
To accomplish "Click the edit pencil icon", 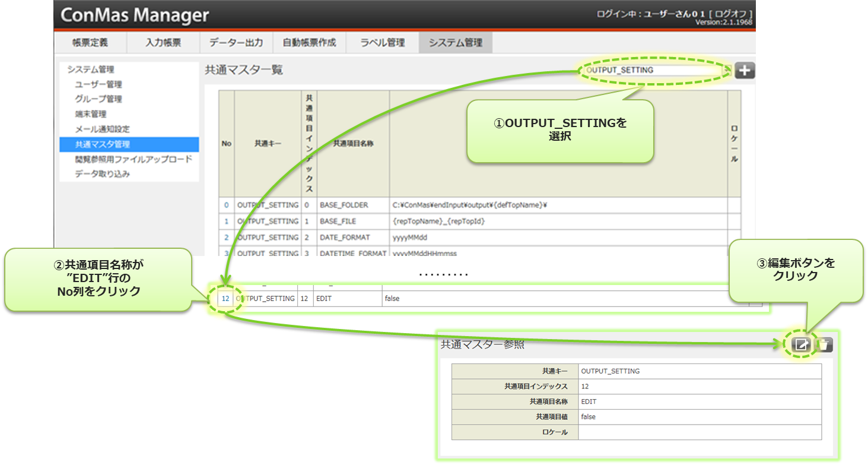I will pyautogui.click(x=801, y=344).
